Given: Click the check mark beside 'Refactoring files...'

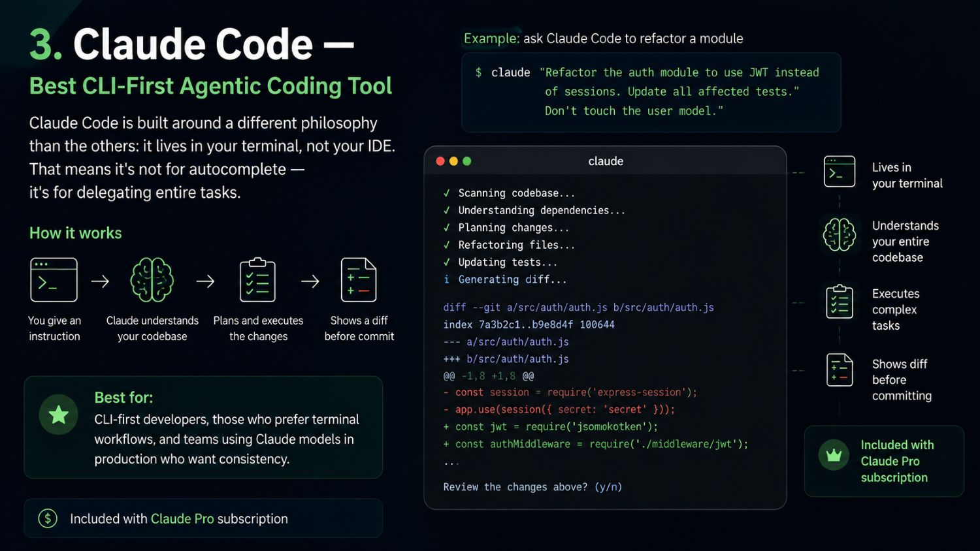Looking at the screenshot, I should pos(446,245).
